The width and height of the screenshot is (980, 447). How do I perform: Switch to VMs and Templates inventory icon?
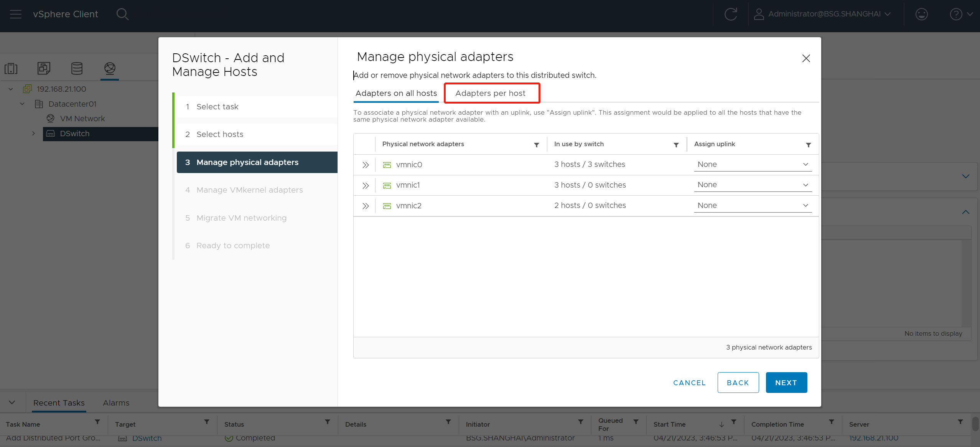point(44,69)
